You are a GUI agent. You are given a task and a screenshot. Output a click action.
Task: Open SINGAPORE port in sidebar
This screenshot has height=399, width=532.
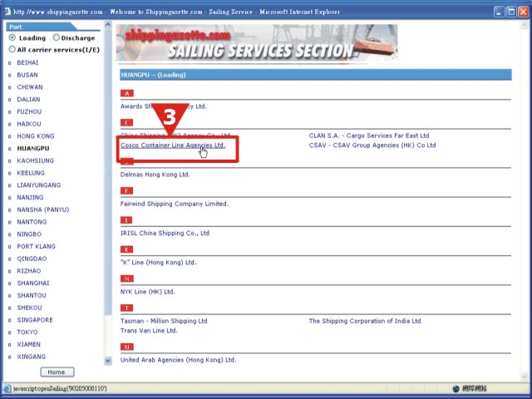(35, 319)
